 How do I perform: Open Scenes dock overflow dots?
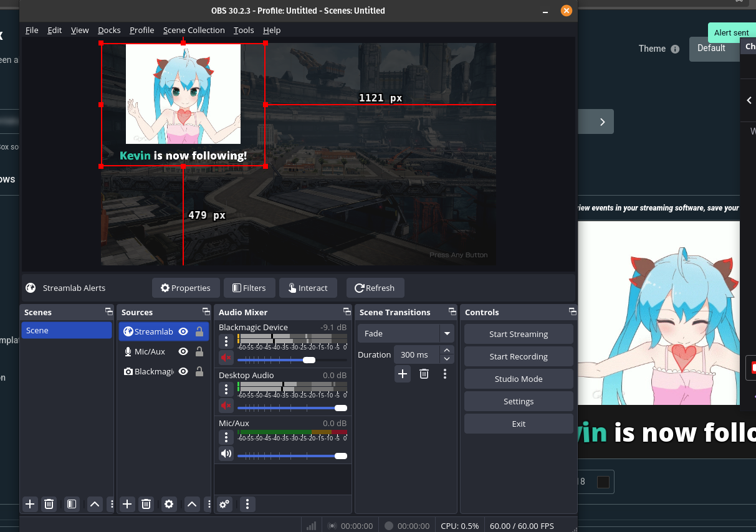coord(112,504)
